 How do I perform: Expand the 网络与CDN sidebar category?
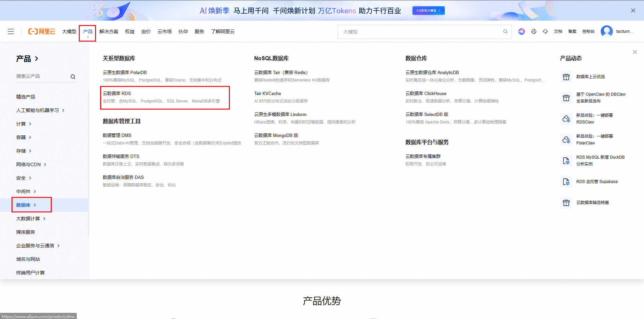pos(31,164)
